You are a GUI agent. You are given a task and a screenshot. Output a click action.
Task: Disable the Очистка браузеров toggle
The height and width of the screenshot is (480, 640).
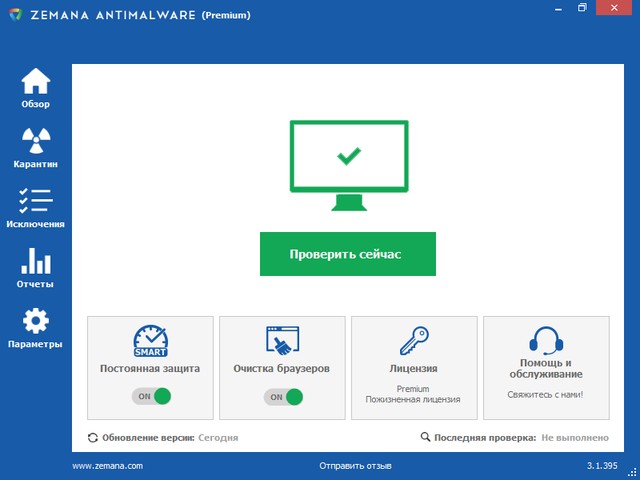[282, 396]
